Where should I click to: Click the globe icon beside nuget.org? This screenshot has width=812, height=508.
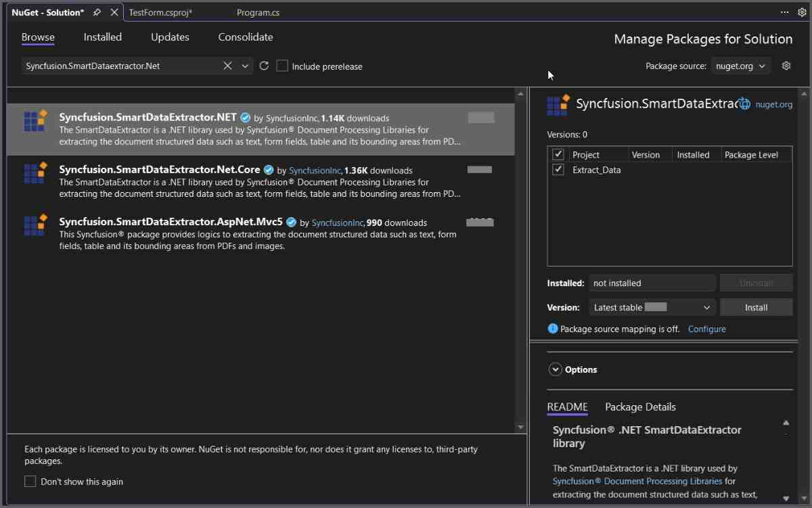744,104
